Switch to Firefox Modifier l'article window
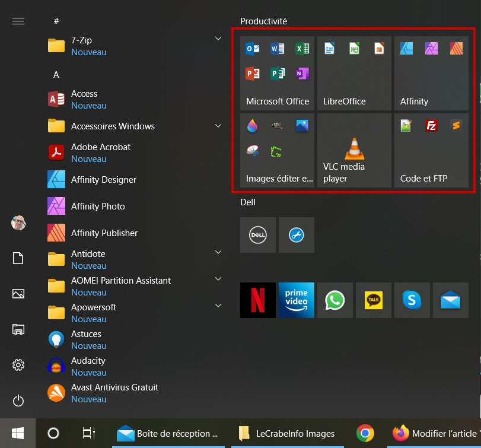The image size is (481, 448). click(x=434, y=433)
